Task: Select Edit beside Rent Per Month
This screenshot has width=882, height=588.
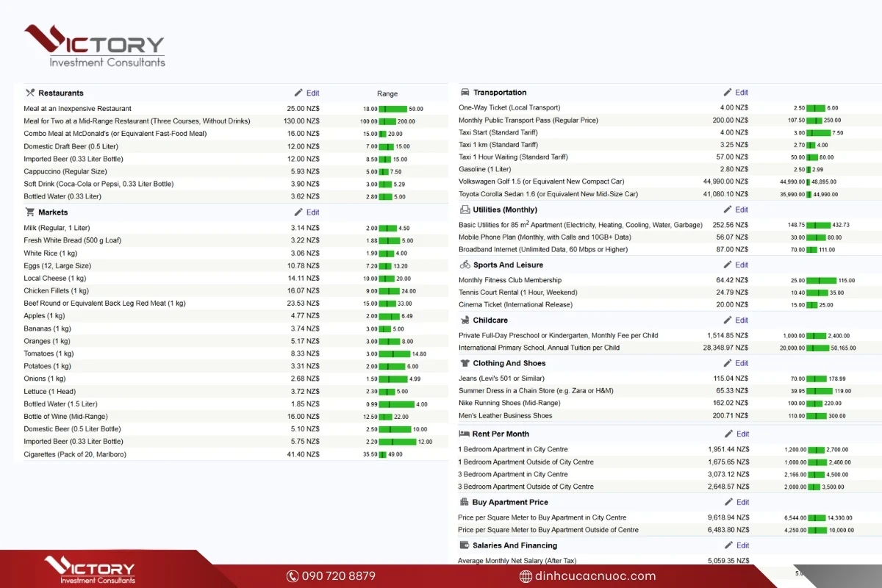Action: 736,434
